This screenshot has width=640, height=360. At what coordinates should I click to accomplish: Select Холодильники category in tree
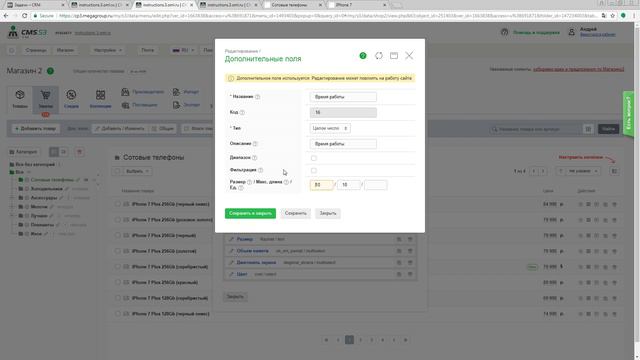click(47, 189)
